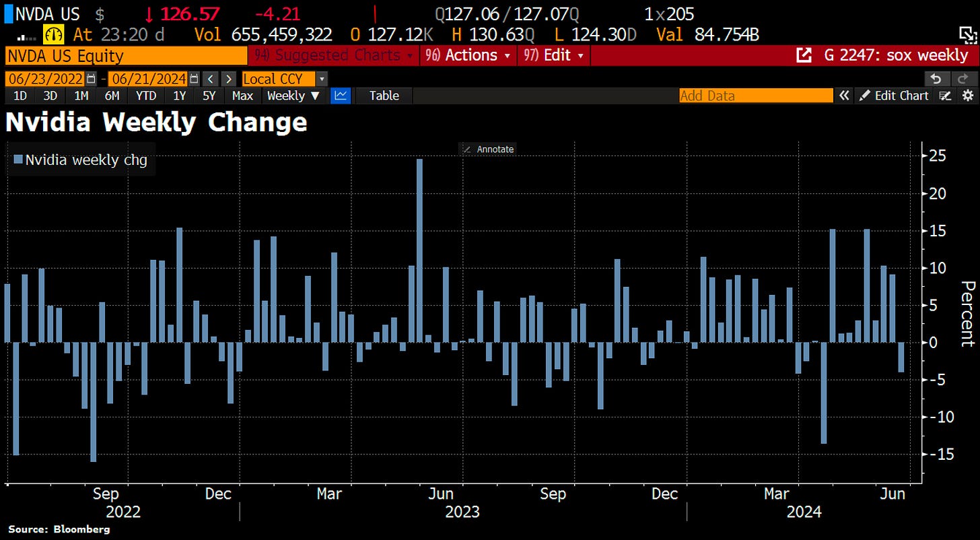Pop out chart using the export arrow icon

(803, 55)
